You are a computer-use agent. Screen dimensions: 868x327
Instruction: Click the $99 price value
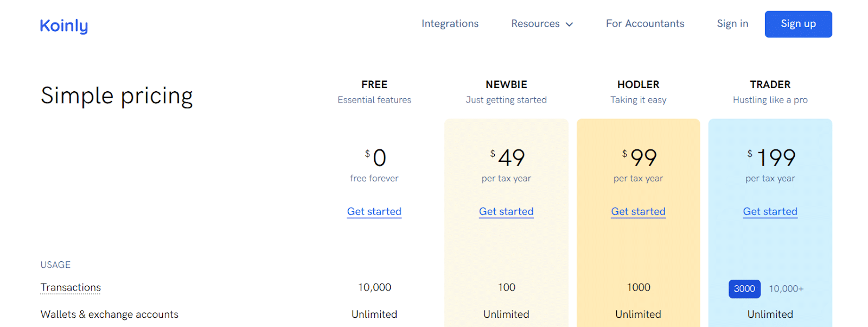click(x=640, y=158)
